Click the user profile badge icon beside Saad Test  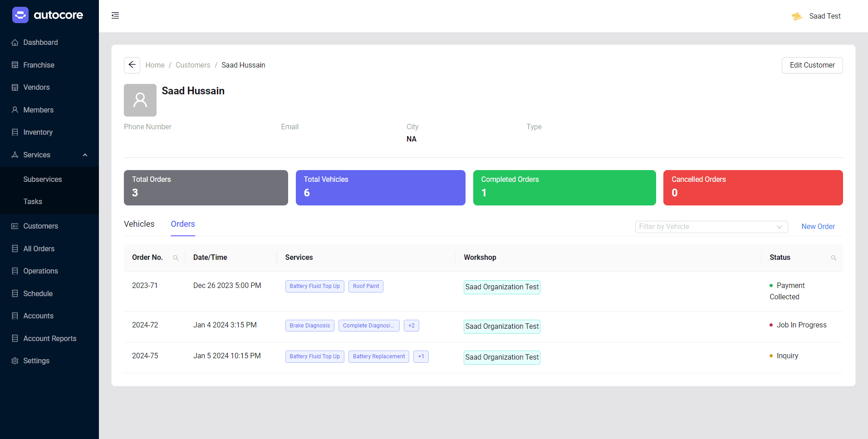[797, 16]
